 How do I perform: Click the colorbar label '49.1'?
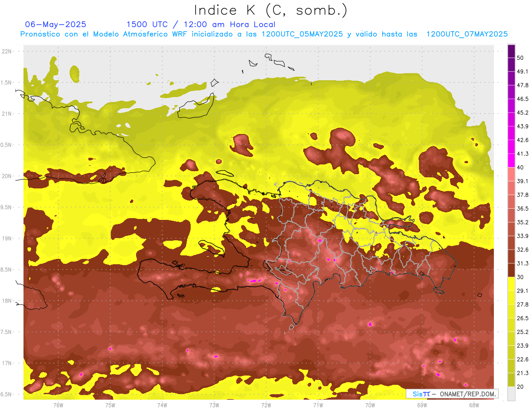click(x=523, y=71)
